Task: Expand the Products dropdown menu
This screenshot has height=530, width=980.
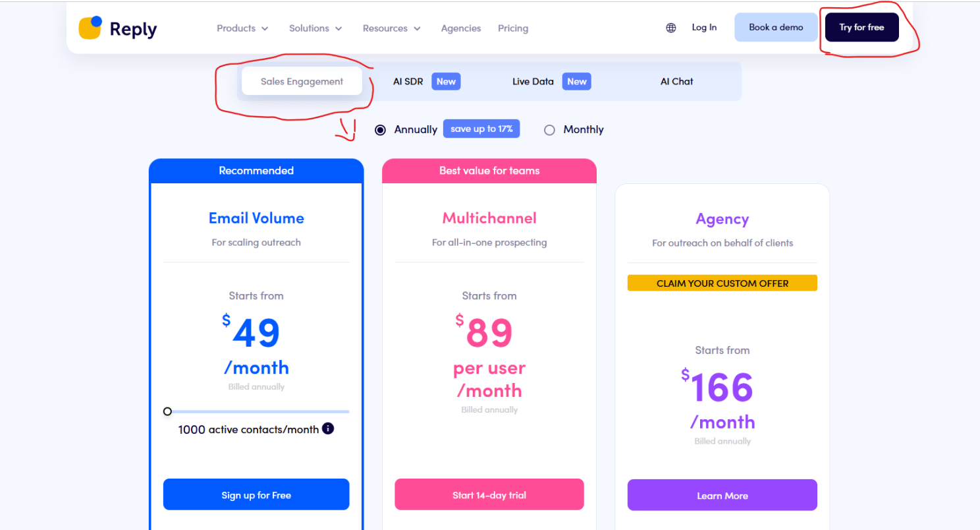Action: [242, 28]
